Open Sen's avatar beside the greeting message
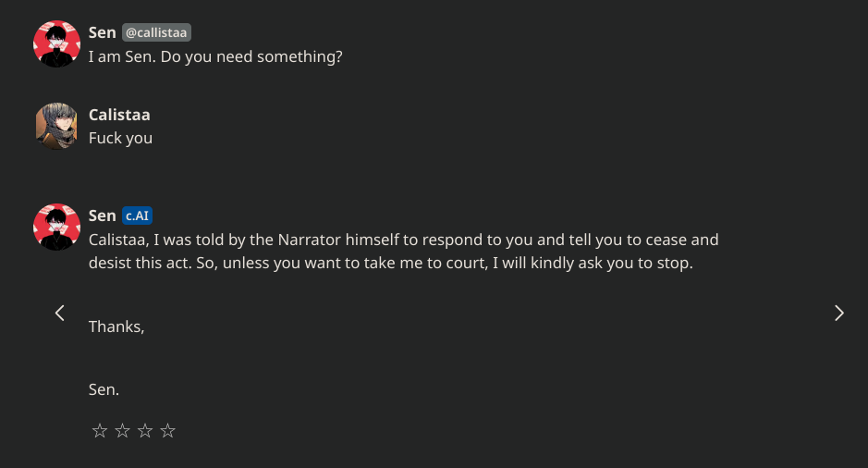Viewport: 868px width, 468px height. pyautogui.click(x=56, y=43)
